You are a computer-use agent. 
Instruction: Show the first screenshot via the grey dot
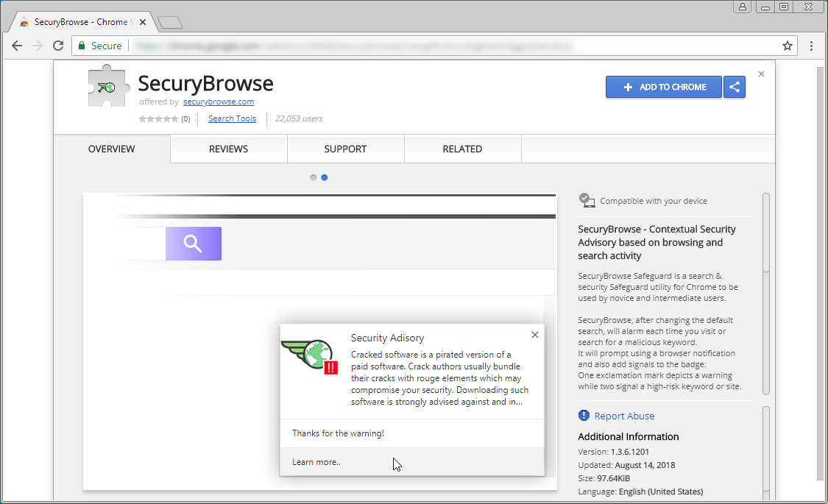point(313,178)
